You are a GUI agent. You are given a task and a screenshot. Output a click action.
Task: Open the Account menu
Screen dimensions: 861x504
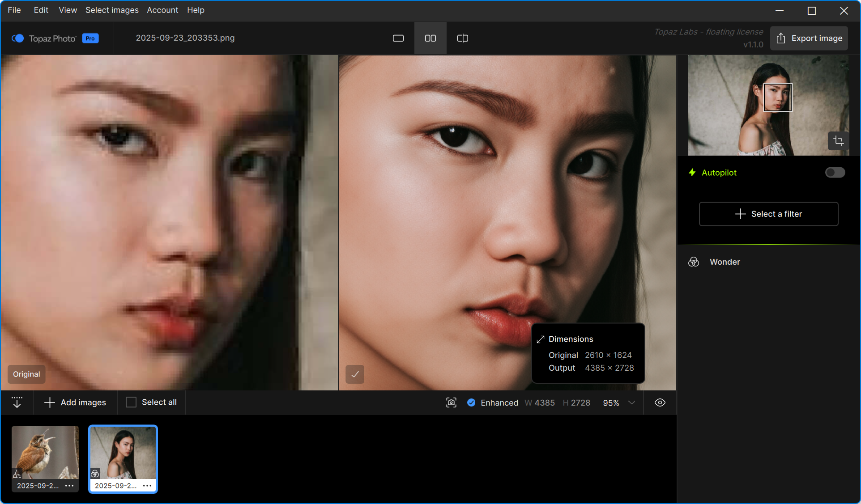click(162, 10)
